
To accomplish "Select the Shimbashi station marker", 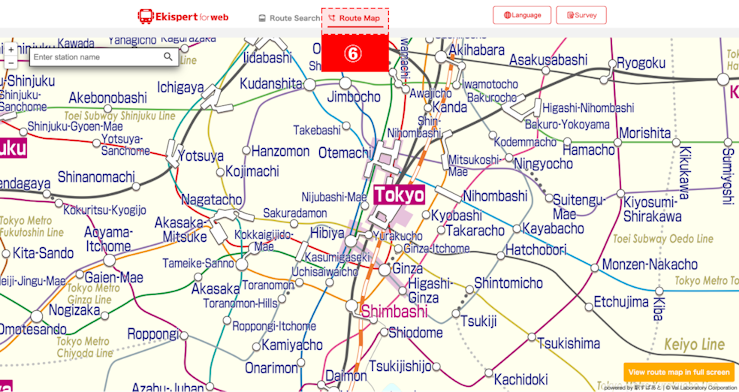I will [x=351, y=305].
